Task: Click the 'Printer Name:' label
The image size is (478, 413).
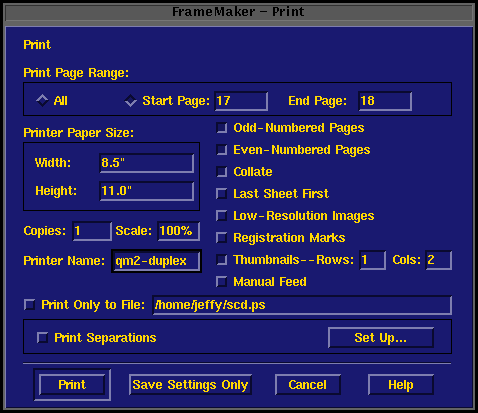Action: point(64,261)
